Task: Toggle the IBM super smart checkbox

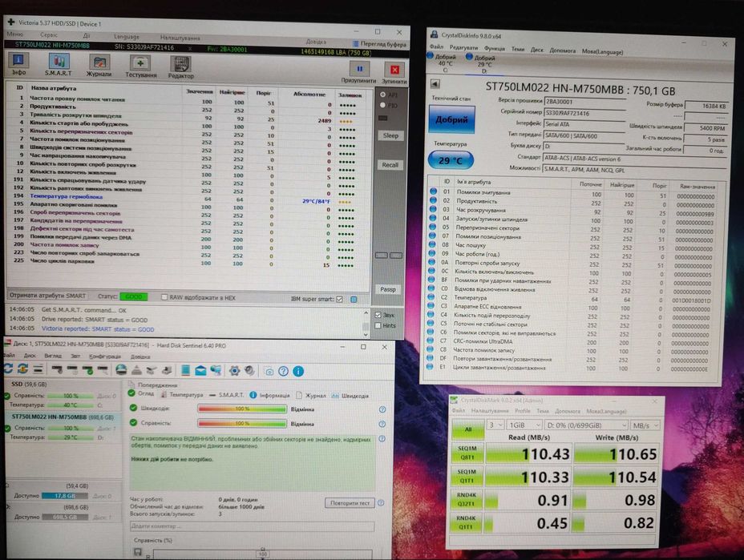Action: 340,299
